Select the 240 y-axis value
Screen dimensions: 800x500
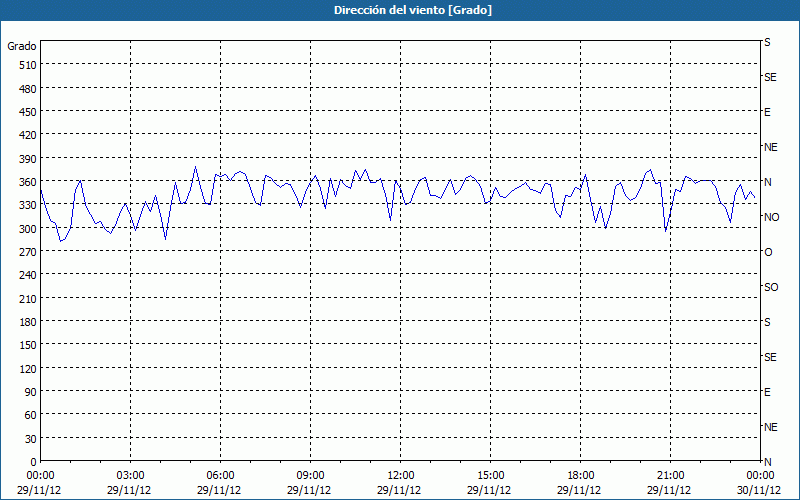point(29,276)
